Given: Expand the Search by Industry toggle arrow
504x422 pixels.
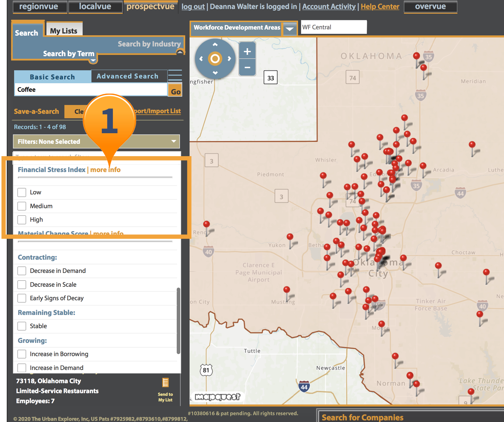Looking at the screenshot, I should [180, 52].
